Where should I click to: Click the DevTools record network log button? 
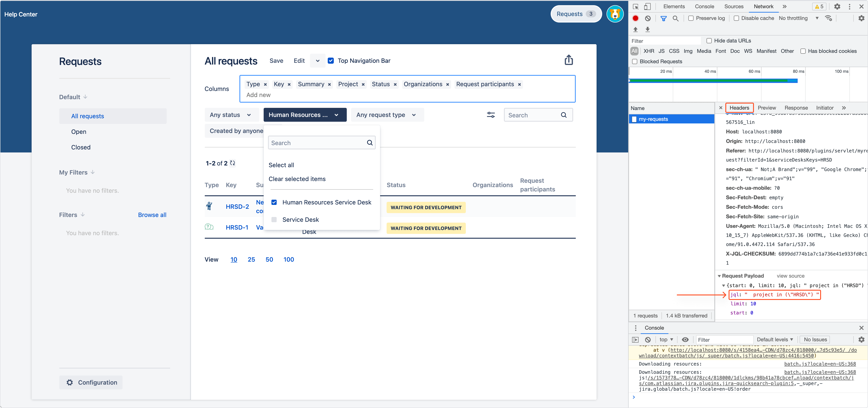(x=636, y=18)
